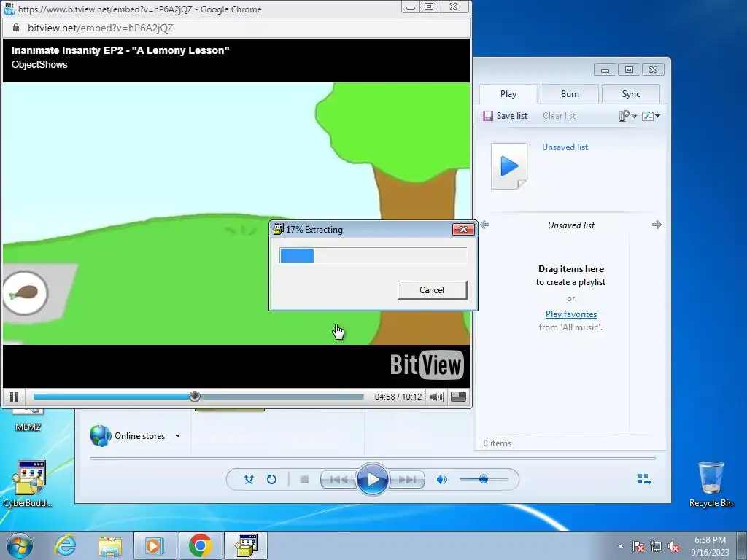Mute Media Player with speaker icon
747x560 pixels.
pos(441,479)
